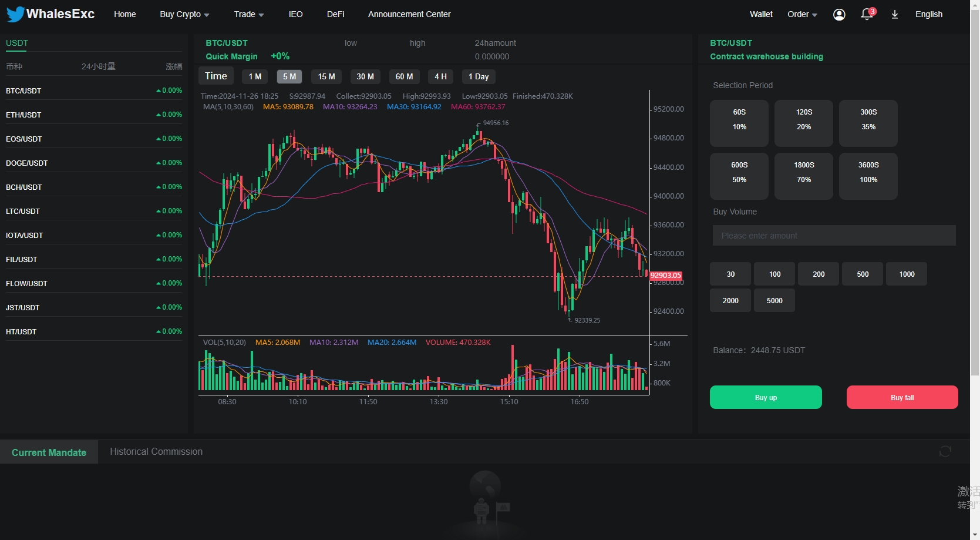Open the English language selector
Viewport: 980px width, 540px height.
click(x=929, y=14)
